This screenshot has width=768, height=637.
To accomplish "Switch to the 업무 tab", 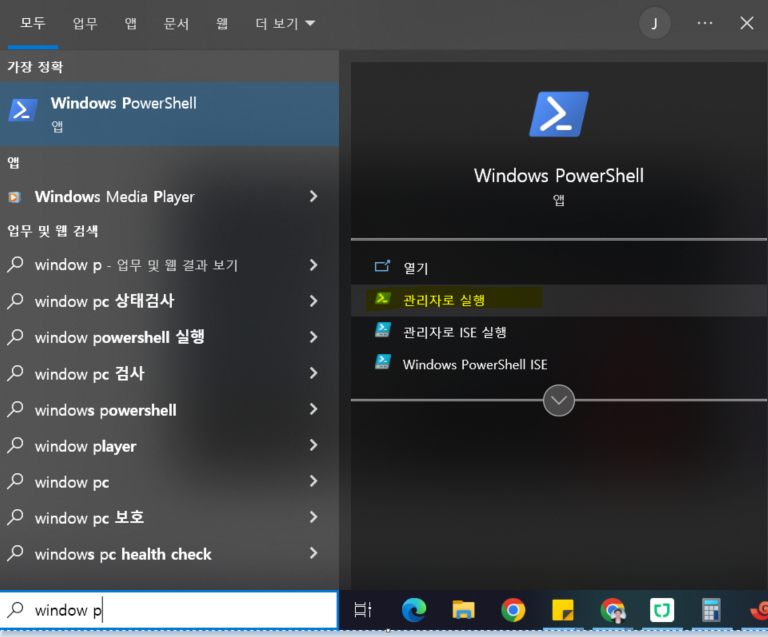I will [x=85, y=23].
